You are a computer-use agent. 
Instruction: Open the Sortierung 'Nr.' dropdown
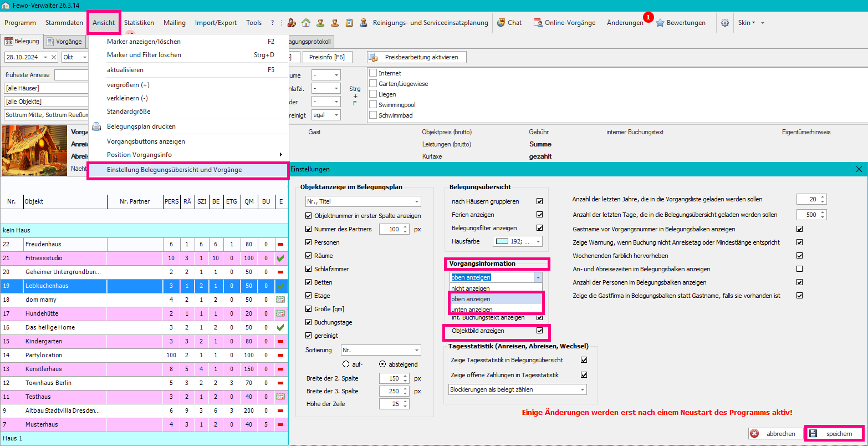coord(380,350)
